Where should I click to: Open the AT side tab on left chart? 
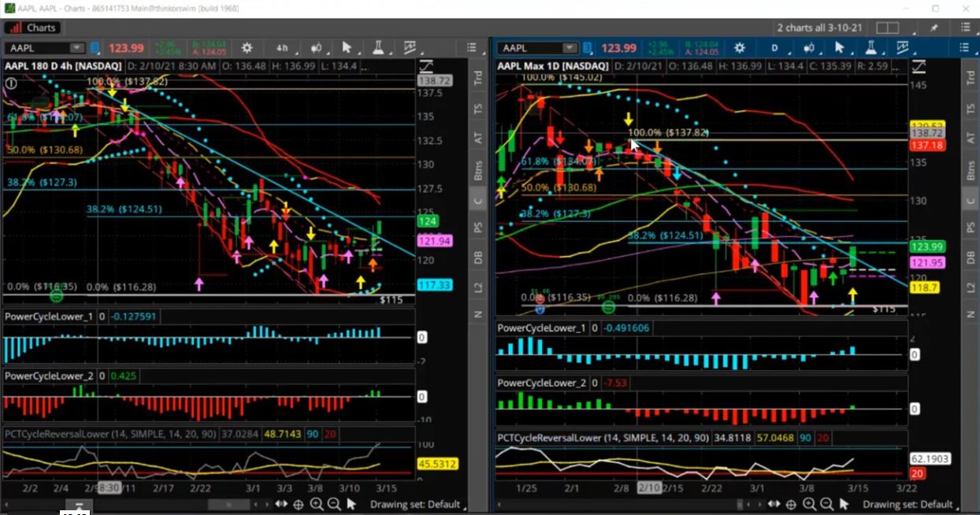(477, 138)
